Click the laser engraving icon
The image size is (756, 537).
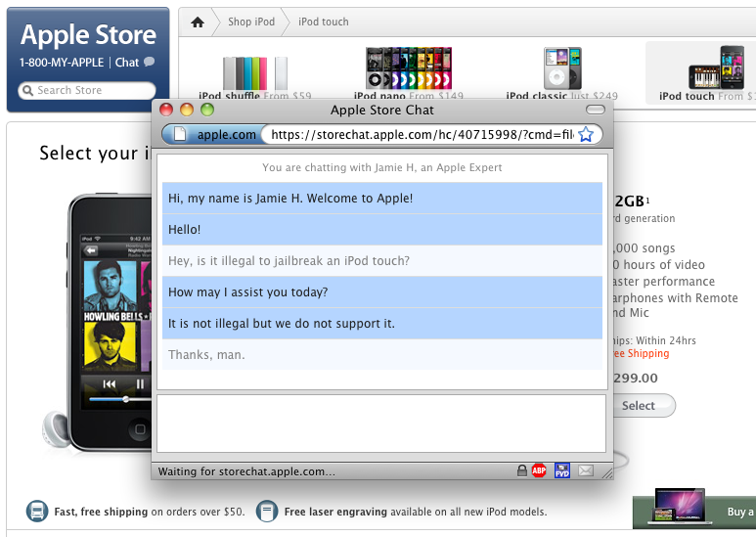267,511
